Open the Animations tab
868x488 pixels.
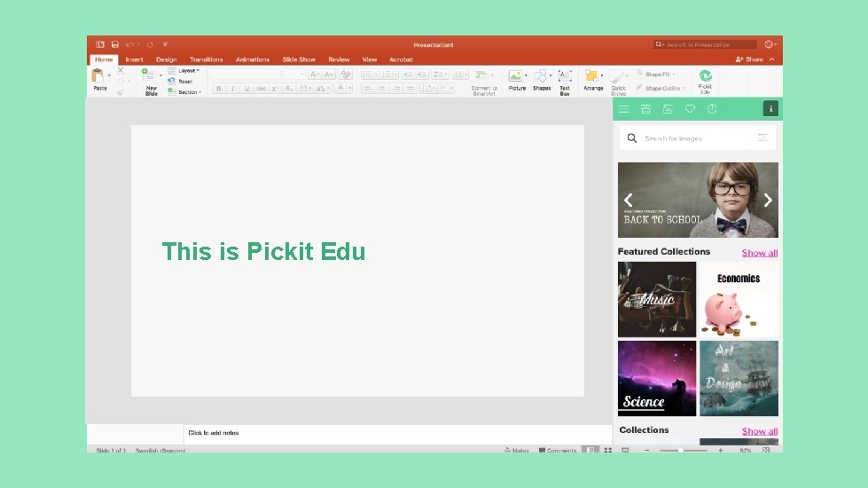(253, 59)
